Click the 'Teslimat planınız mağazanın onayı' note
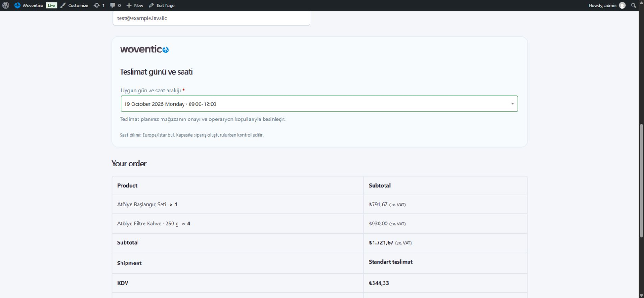 [203, 119]
